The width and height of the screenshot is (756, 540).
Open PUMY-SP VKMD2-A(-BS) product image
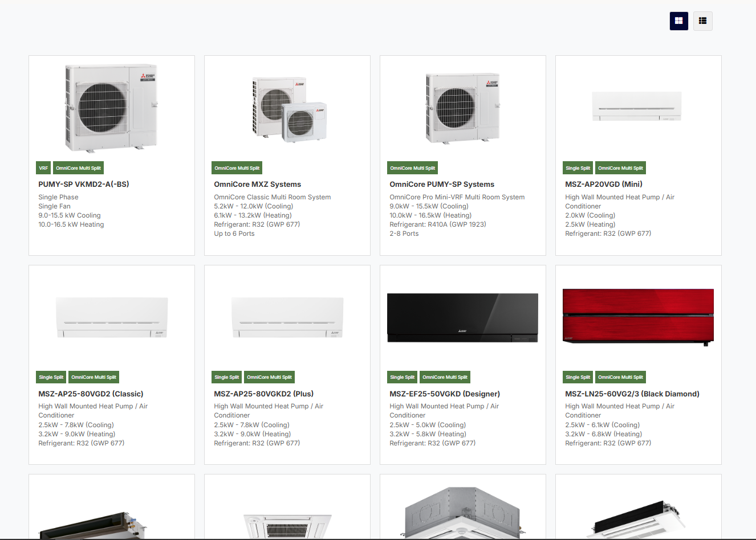(x=111, y=108)
